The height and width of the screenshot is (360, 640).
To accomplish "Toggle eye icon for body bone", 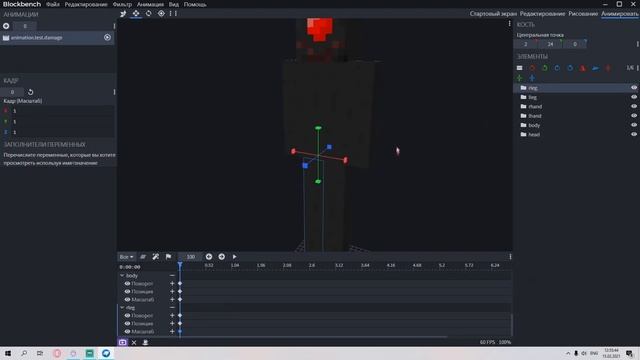I will pyautogui.click(x=634, y=125).
